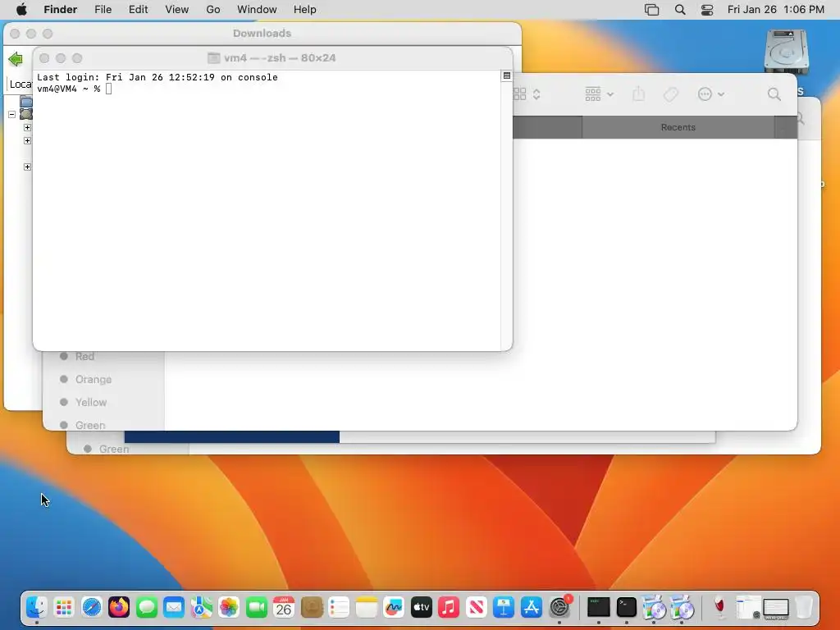Open the view switcher in Finder toolbar
The height and width of the screenshot is (630, 840).
[x=527, y=94]
